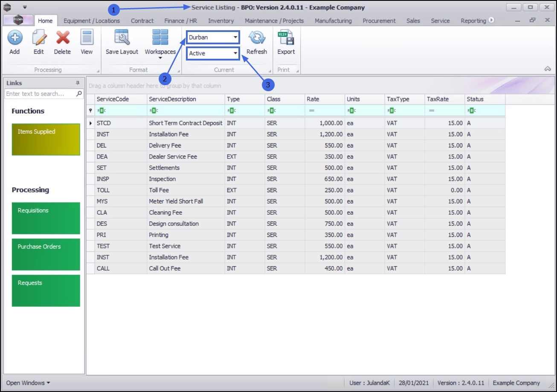This screenshot has height=392, width=557.
Task: Open the quick access toolbar dropdown arrow
Action: click(x=25, y=7)
